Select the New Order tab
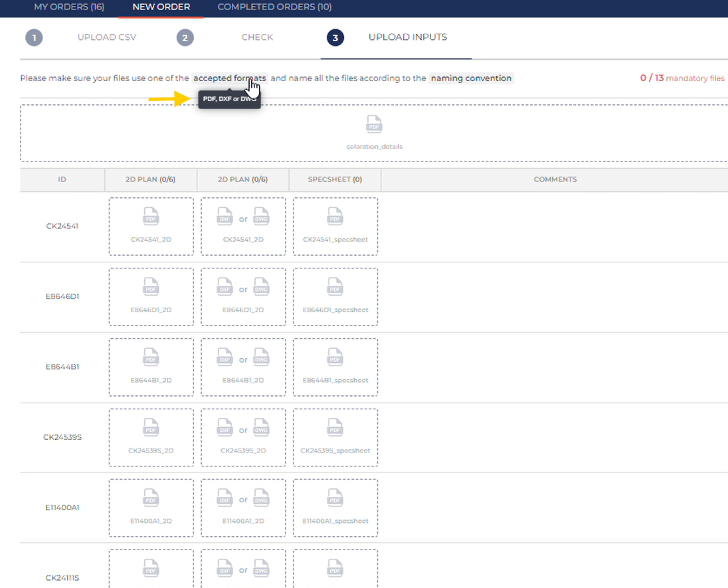Screen dimensions: 728x588 point(161,7)
